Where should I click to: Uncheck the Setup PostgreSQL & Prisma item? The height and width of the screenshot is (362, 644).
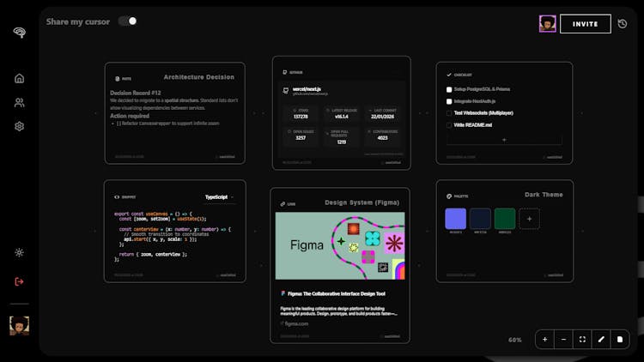click(449, 89)
